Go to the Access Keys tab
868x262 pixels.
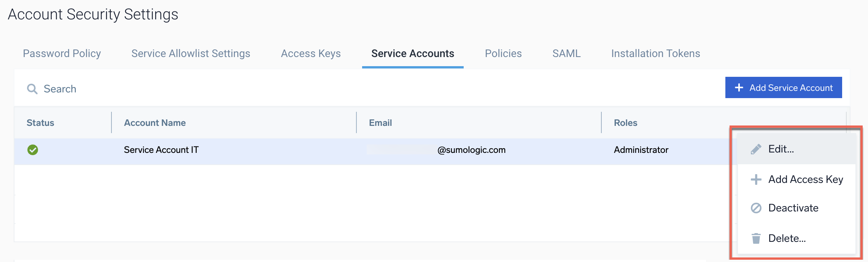[x=311, y=54]
